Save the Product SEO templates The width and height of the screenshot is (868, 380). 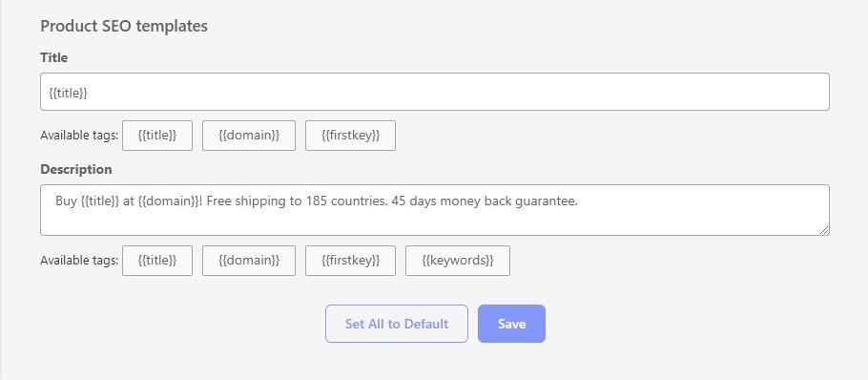(x=511, y=324)
